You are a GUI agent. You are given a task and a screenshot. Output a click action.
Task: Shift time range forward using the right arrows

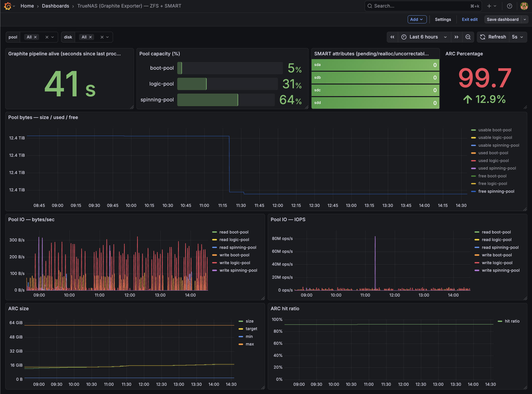[x=457, y=37]
